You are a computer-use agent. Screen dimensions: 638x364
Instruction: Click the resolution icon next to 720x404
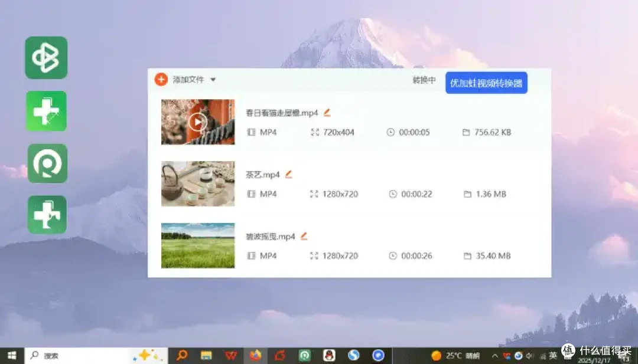click(314, 132)
